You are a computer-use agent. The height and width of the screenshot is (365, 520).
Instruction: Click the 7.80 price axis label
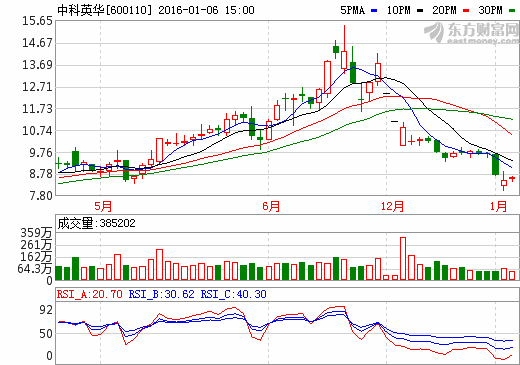41,196
